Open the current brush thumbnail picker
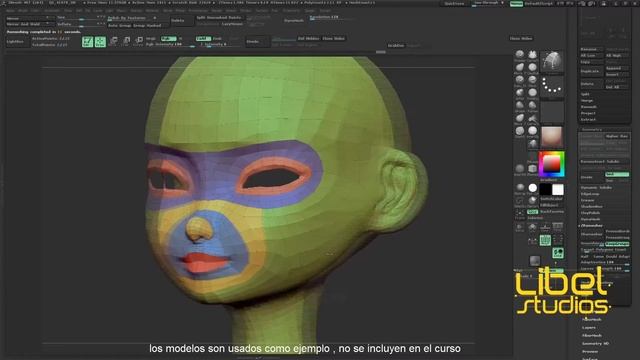The width and height of the screenshot is (640, 360). click(x=552, y=62)
